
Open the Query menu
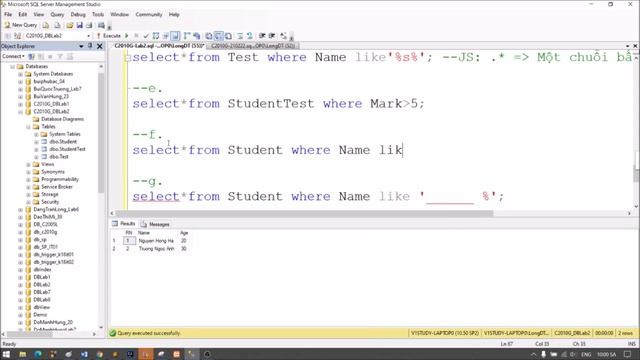click(57, 14)
